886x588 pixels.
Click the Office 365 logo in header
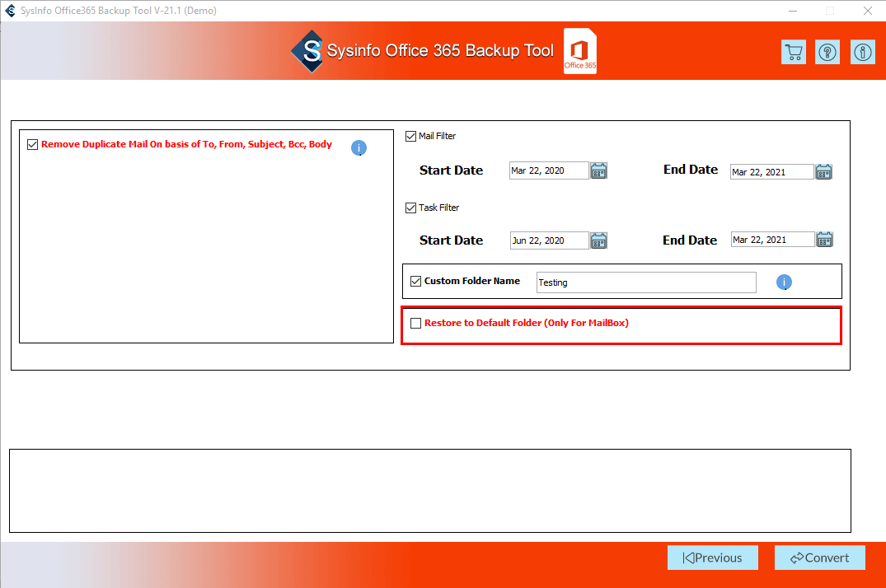click(x=580, y=51)
